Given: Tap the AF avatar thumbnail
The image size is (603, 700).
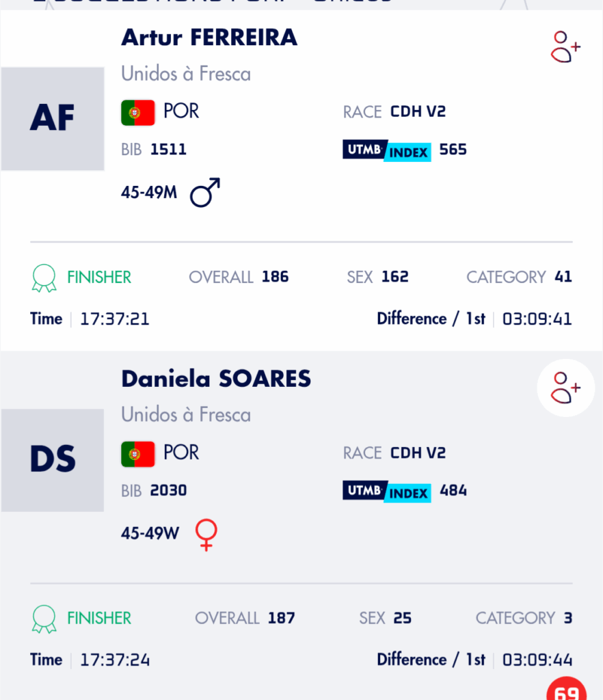Looking at the screenshot, I should pyautogui.click(x=52, y=119).
